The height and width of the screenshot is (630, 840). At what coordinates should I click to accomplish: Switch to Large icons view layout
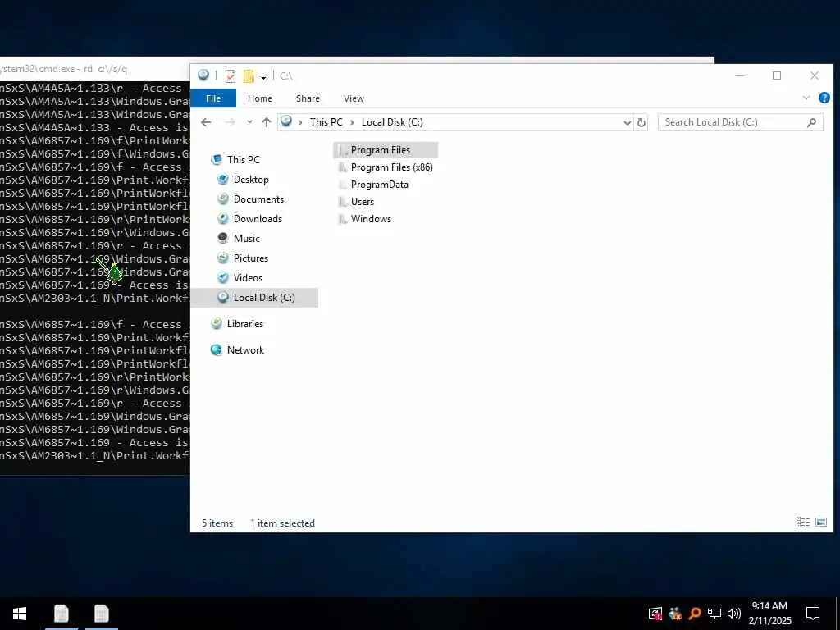coord(820,523)
